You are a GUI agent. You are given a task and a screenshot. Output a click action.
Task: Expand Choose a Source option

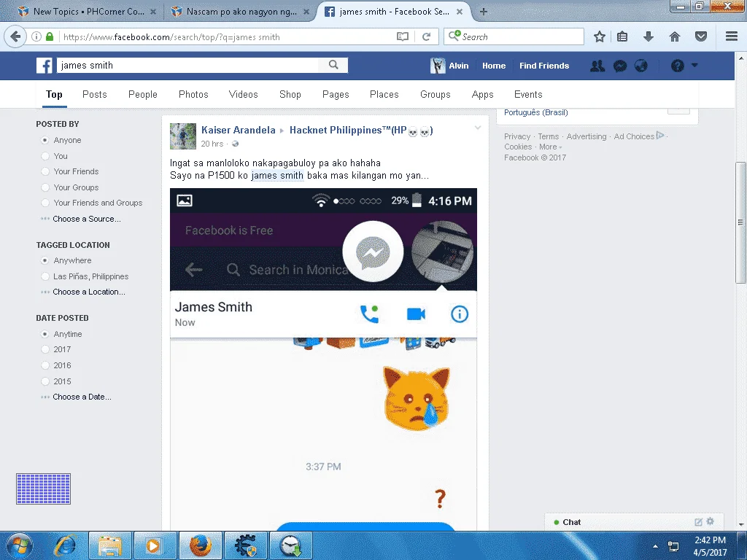point(87,219)
